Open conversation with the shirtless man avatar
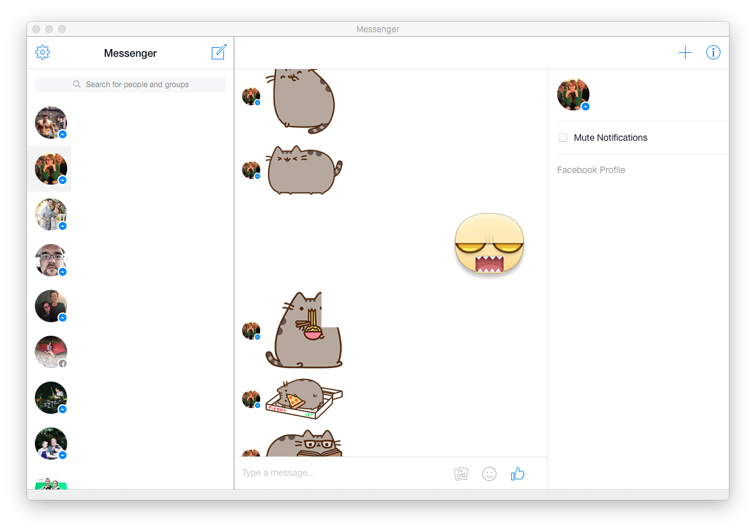Screen dimensions: 756x532 (50, 123)
